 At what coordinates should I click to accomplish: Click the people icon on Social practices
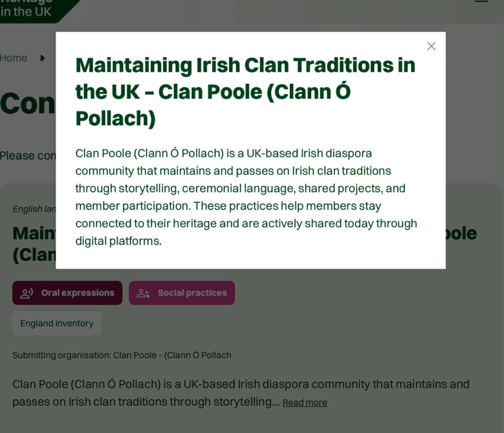click(144, 293)
